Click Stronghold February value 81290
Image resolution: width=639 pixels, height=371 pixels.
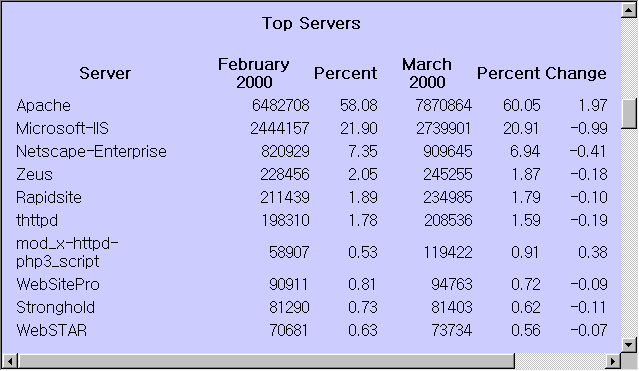pyautogui.click(x=289, y=307)
